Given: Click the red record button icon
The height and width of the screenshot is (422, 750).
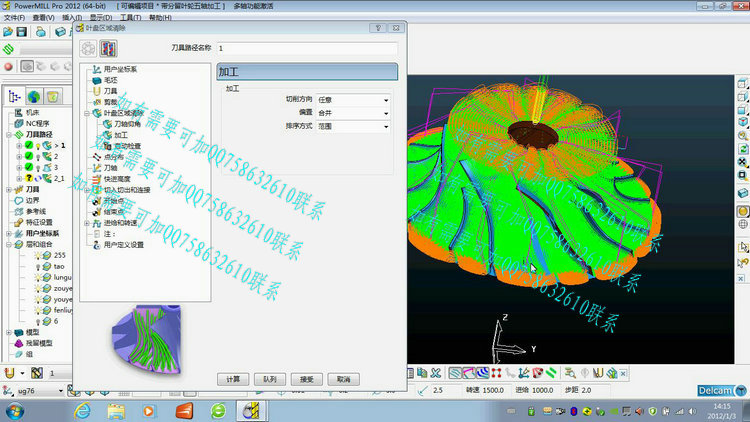Looking at the screenshot, I should click(x=8, y=67).
